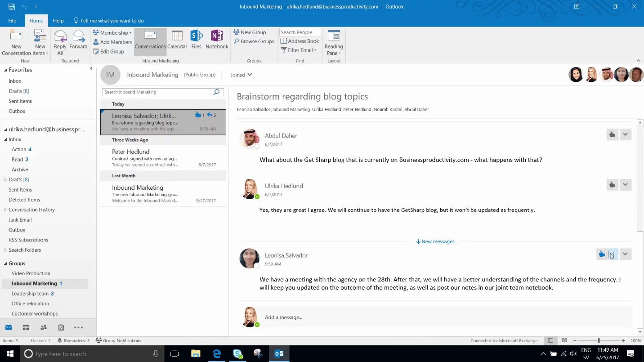Image resolution: width=644 pixels, height=362 pixels.
Task: Open the Archive folder
Action: point(20,170)
